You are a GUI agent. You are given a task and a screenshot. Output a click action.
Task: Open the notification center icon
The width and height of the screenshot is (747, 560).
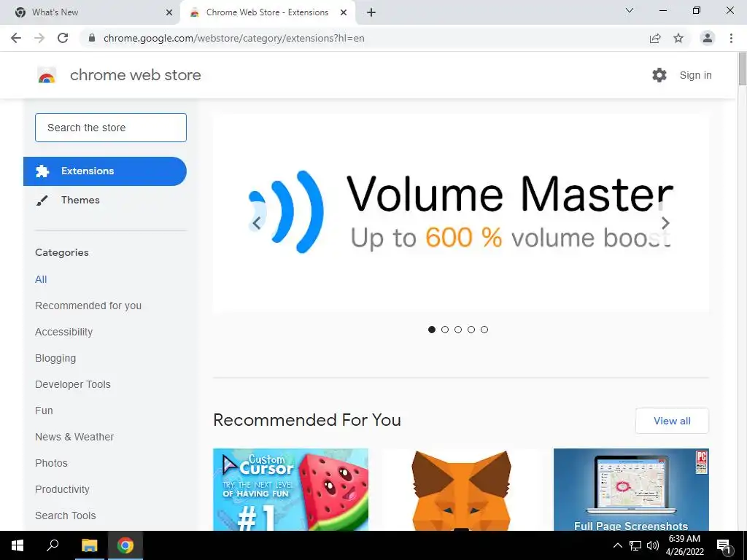(724, 545)
